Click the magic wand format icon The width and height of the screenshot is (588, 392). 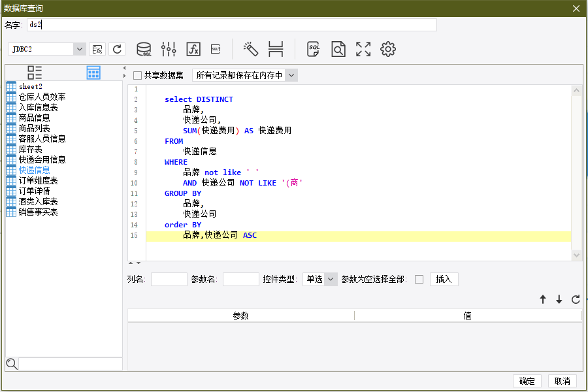tap(250, 49)
